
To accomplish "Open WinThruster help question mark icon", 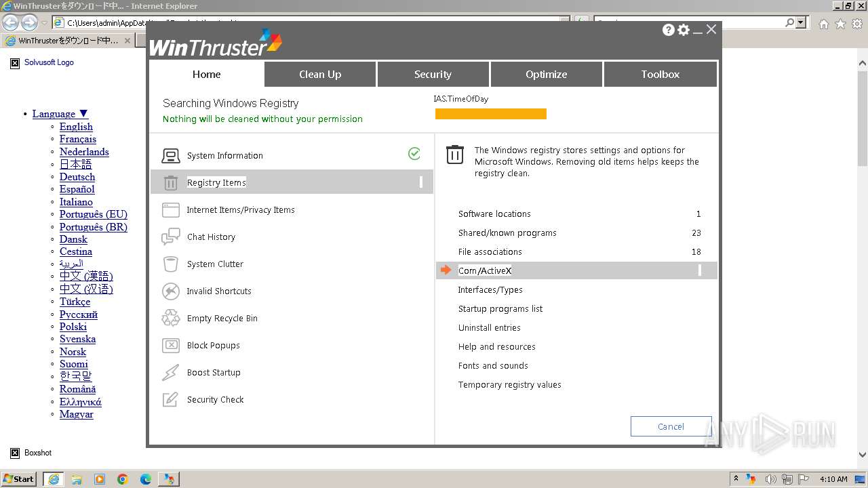I will pos(669,30).
